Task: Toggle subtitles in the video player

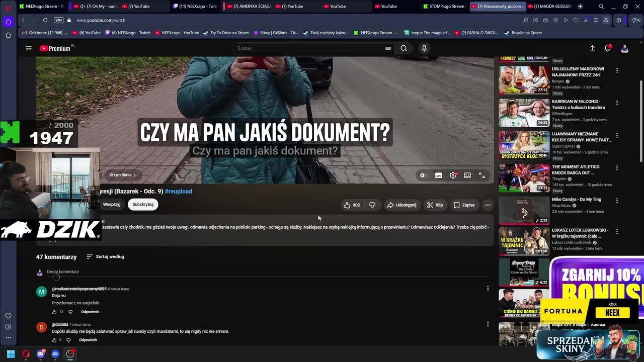Action: (x=438, y=175)
